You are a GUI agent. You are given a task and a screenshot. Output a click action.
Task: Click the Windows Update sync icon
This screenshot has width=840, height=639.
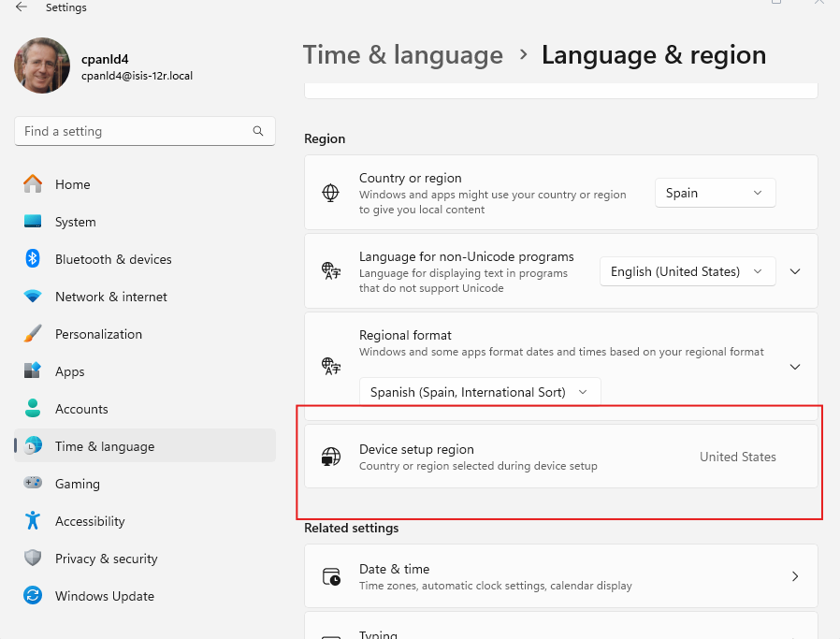(33, 595)
